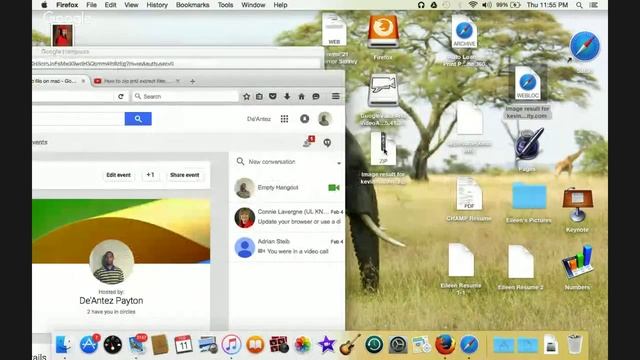This screenshot has height=360, width=640.
Task: Click the +1 button
Action: 150,175
